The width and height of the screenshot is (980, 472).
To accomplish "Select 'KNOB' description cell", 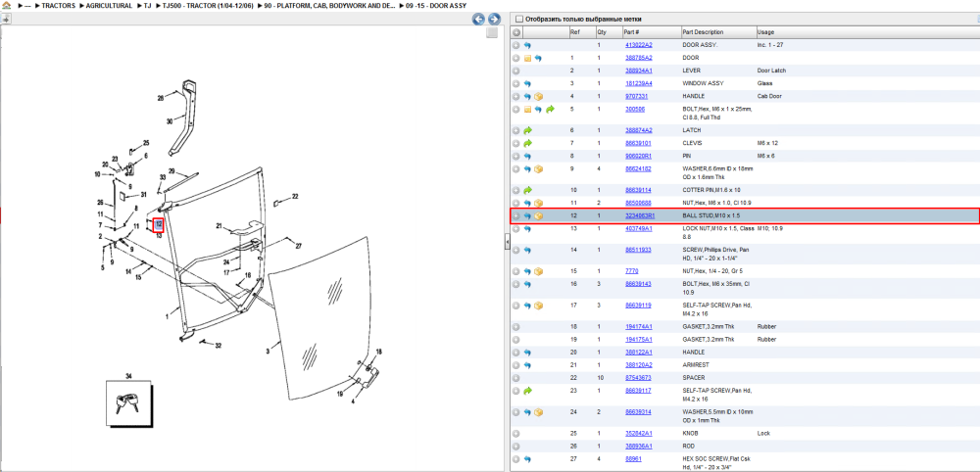I will pos(690,433).
